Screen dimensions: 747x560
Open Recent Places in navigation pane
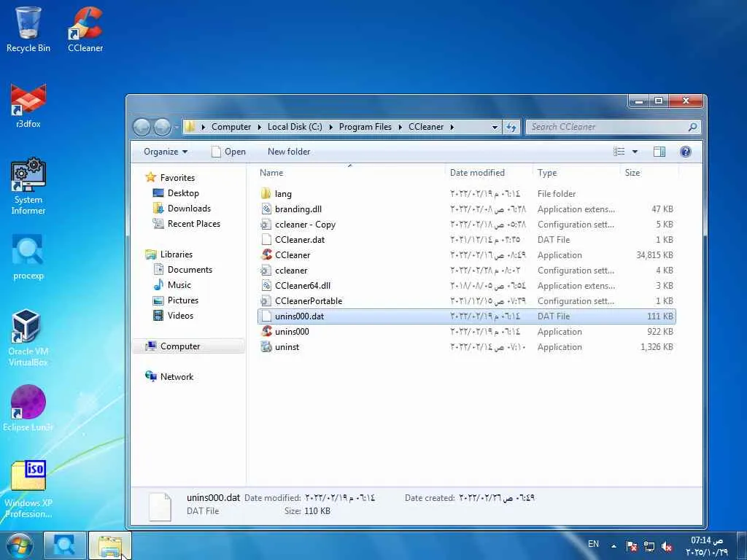pos(186,223)
